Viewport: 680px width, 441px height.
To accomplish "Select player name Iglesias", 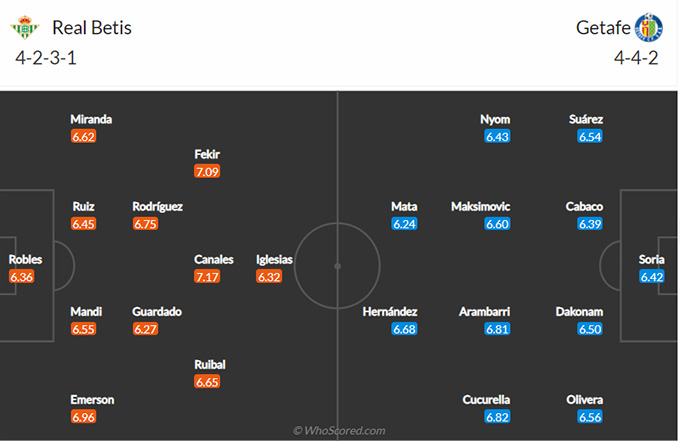I will 274,259.
